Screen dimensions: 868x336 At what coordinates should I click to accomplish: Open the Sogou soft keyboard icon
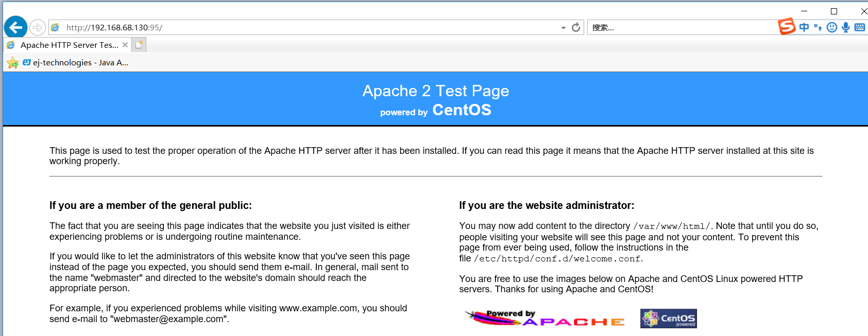coord(860,27)
